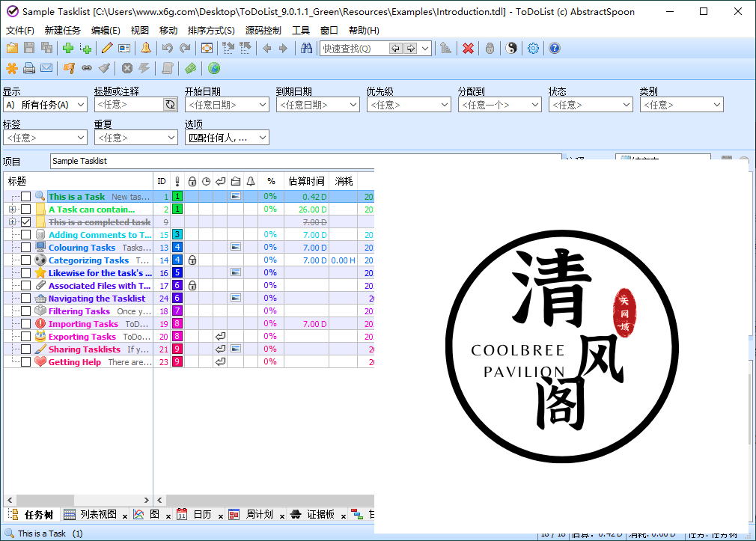Open the 分配到 dropdown

[x=499, y=105]
